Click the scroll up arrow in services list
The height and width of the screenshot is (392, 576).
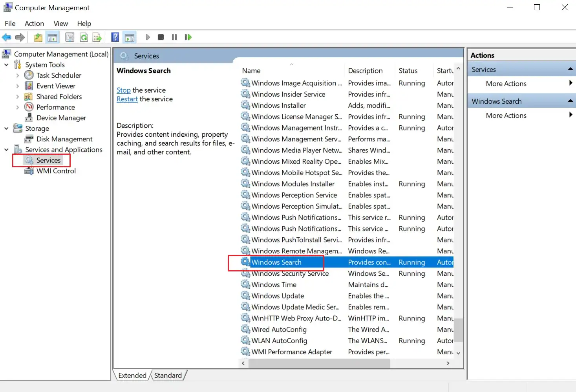point(459,69)
